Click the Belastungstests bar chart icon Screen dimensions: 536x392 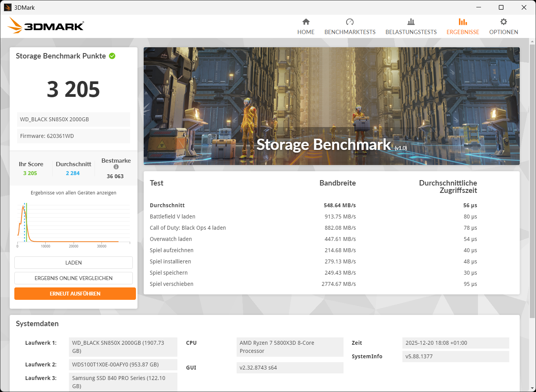coord(411,22)
